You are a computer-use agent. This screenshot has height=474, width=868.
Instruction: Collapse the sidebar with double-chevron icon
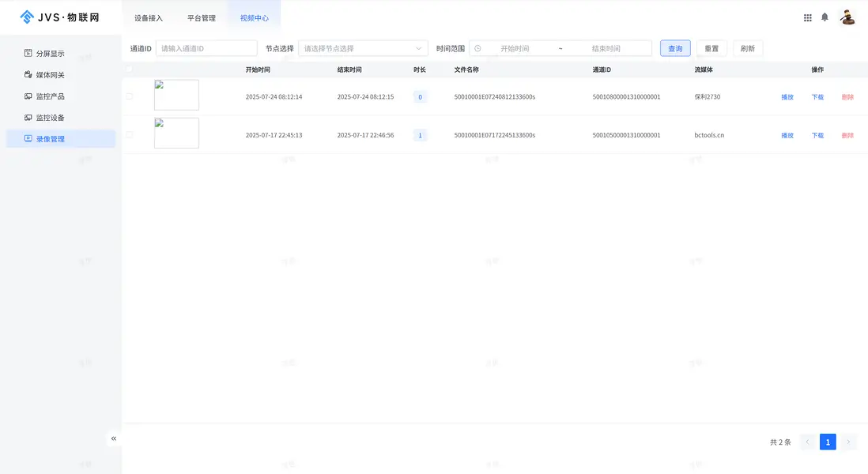pyautogui.click(x=114, y=438)
